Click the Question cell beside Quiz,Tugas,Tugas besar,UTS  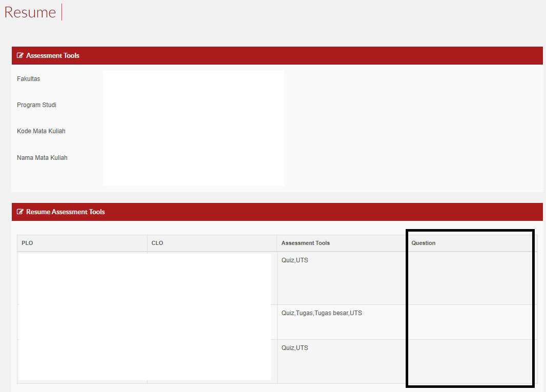pos(470,322)
